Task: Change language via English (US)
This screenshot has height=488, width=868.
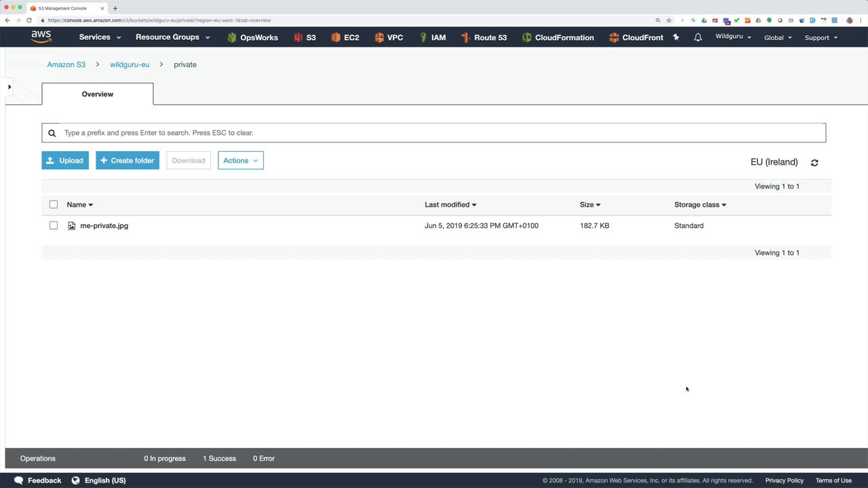Action: coord(105,481)
